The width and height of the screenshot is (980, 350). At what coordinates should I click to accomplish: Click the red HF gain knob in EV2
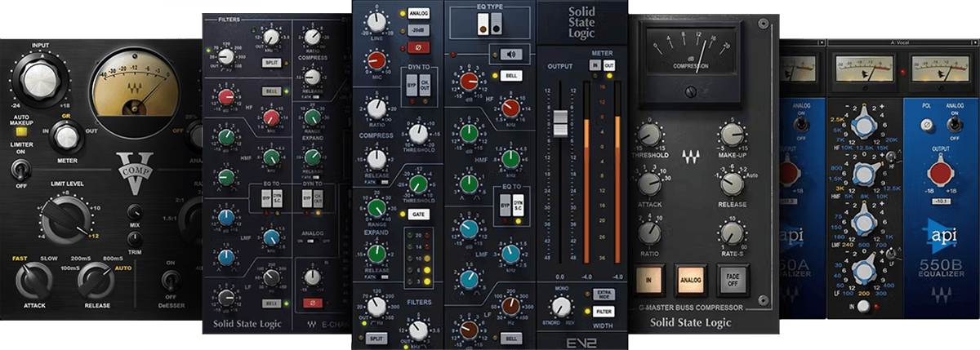click(469, 81)
